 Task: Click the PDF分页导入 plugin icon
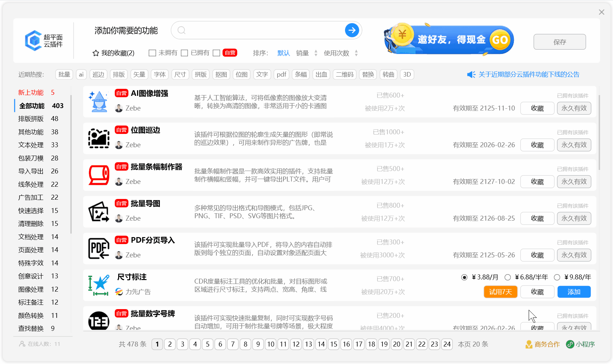(x=98, y=248)
